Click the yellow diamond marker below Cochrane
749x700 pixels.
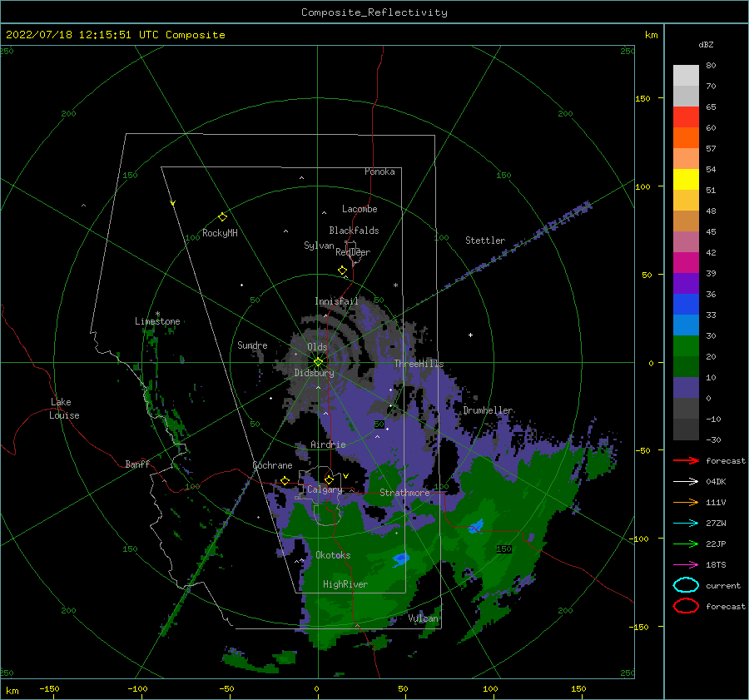click(x=285, y=480)
